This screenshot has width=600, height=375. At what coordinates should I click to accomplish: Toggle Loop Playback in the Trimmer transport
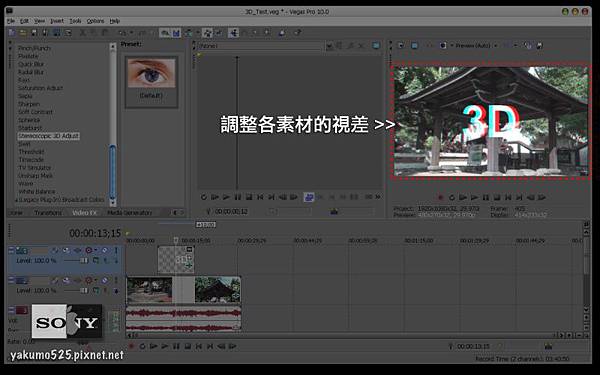coord(204,197)
